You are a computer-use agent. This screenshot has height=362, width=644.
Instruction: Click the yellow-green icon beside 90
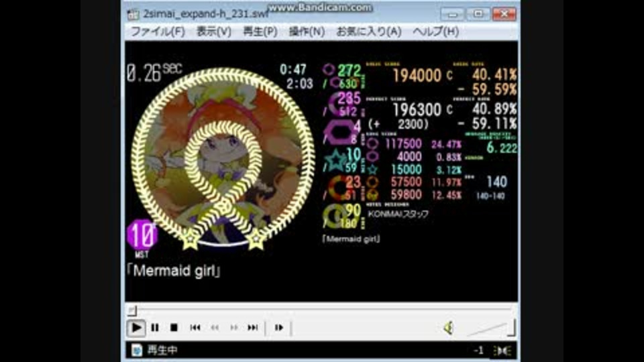[334, 216]
